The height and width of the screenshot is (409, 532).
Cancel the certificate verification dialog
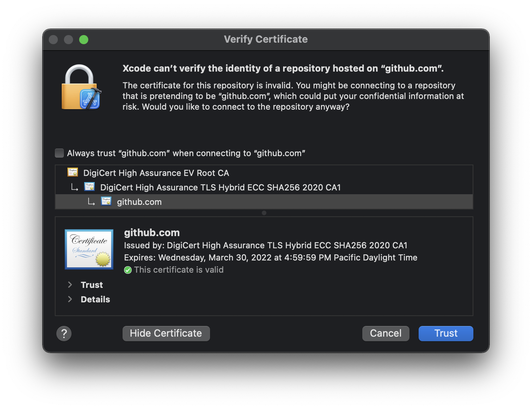pyautogui.click(x=385, y=333)
